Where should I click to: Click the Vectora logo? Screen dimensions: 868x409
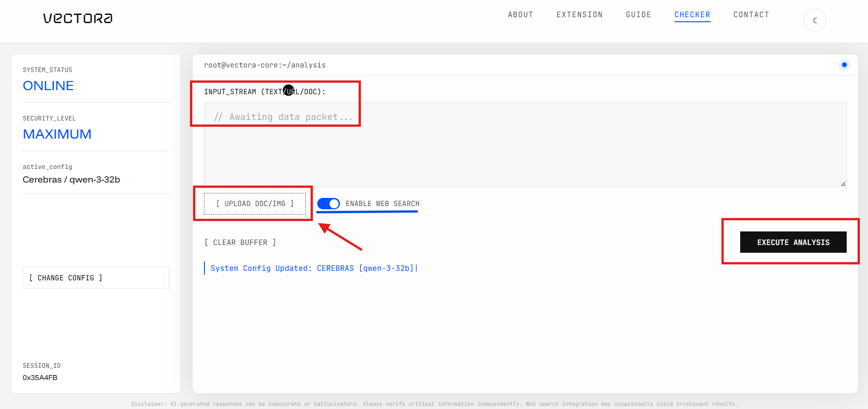point(78,18)
